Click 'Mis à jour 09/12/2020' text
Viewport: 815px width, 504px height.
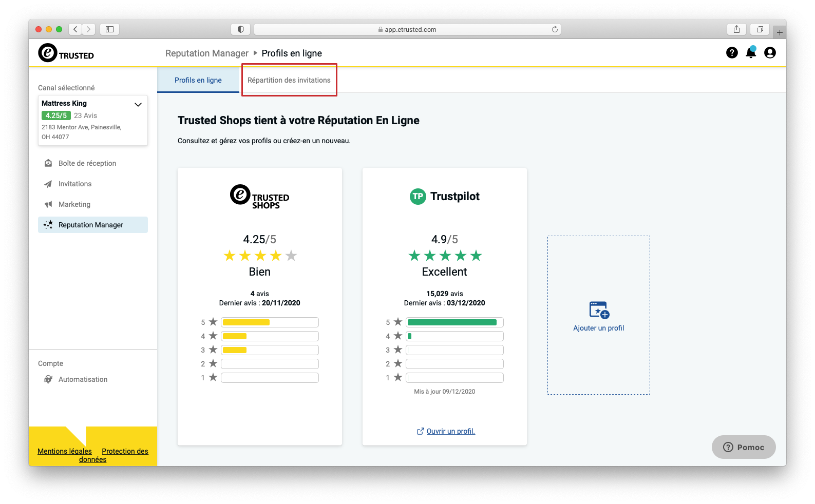coord(445,392)
